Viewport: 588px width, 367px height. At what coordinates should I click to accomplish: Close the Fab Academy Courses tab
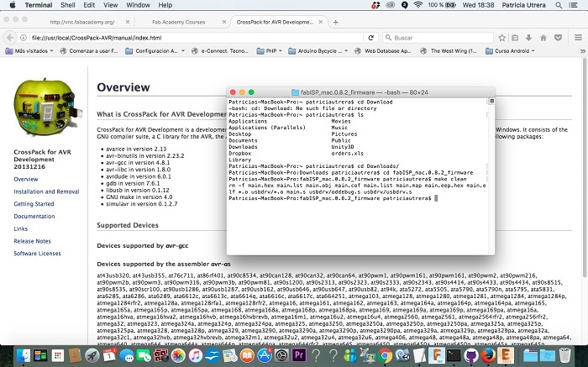224,22
